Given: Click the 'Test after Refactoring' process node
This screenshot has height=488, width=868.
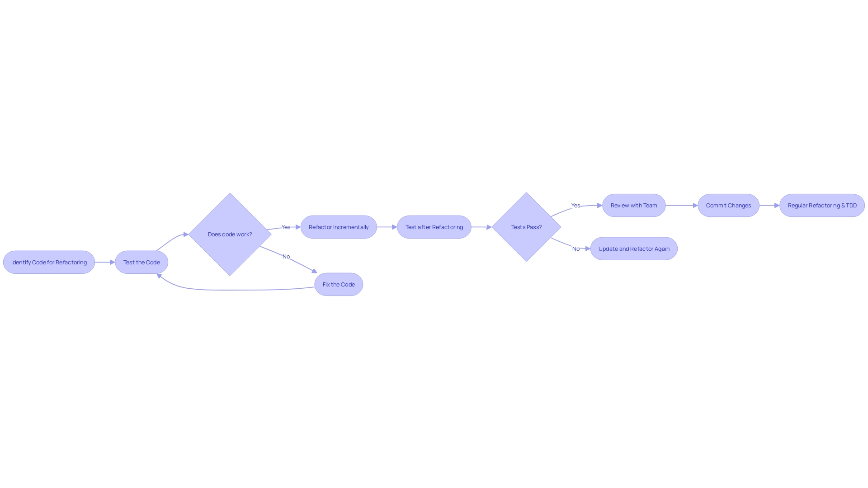Looking at the screenshot, I should pos(434,226).
